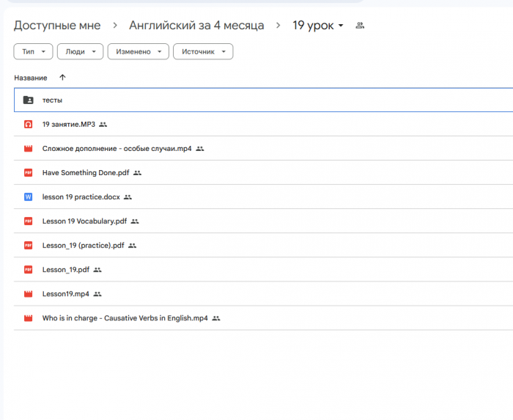Select Who is in charge Causative Verbs video
Image resolution: width=513 pixels, height=420 pixels.
pyautogui.click(x=125, y=318)
